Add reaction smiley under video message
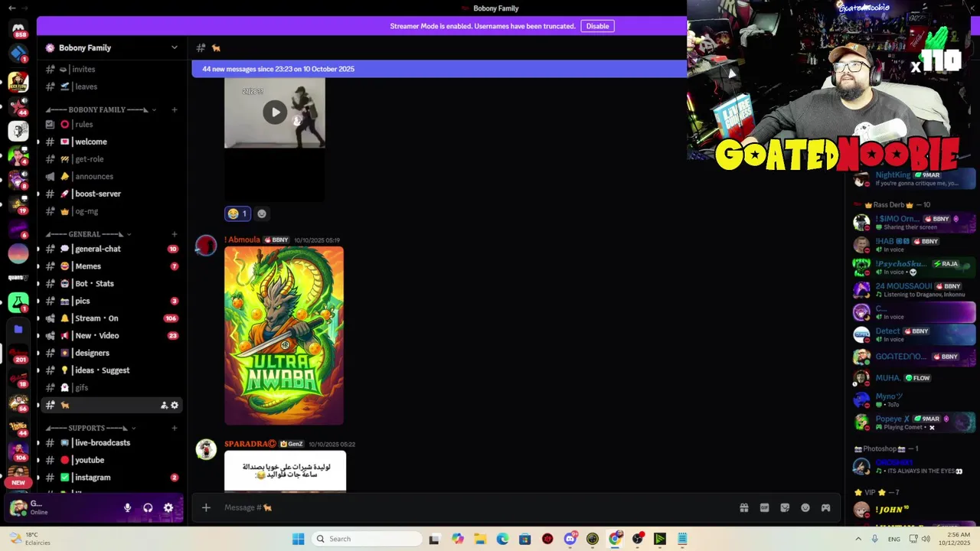 [x=262, y=214]
